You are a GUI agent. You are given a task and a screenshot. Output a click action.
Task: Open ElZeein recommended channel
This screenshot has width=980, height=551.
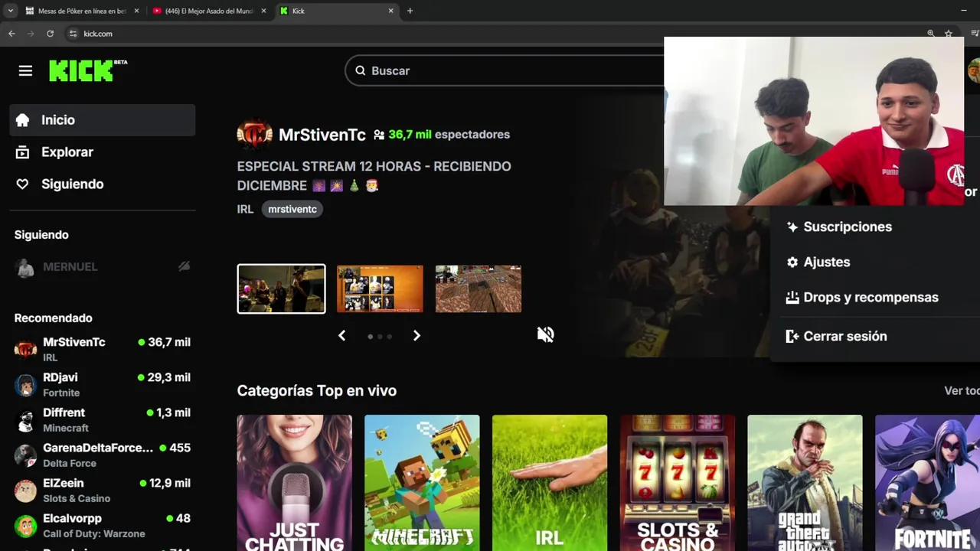click(103, 490)
